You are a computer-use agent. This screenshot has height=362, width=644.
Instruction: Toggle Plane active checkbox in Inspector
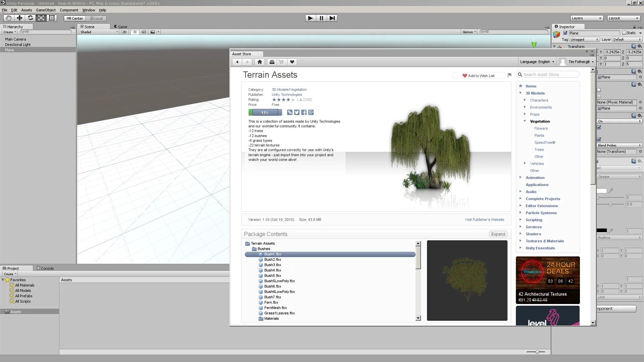pyautogui.click(x=565, y=33)
